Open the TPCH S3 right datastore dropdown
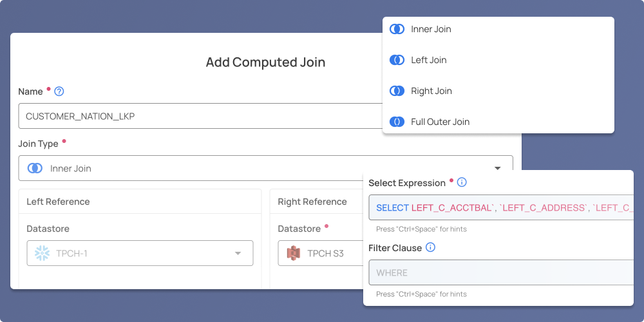Screen dimensions: 644x322 [x=321, y=253]
